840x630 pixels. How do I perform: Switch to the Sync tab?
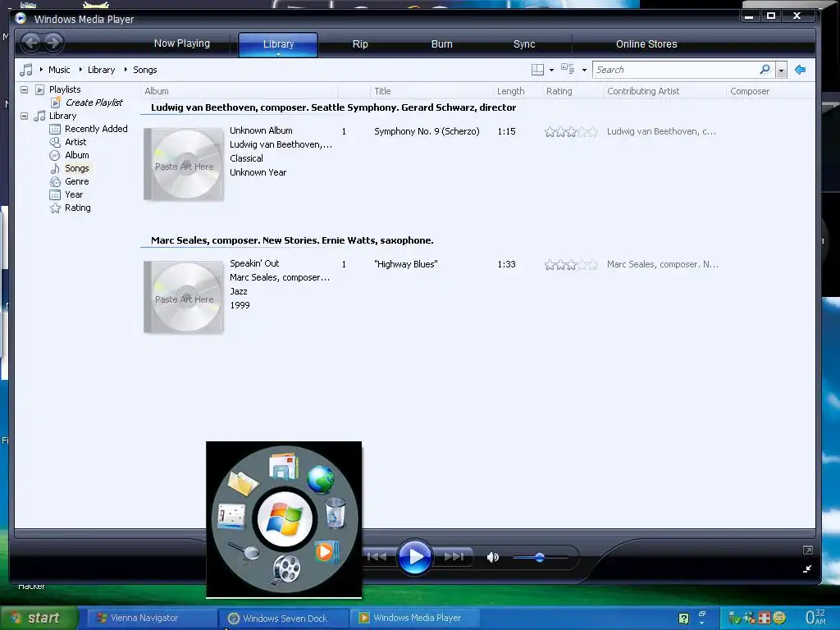coord(524,44)
